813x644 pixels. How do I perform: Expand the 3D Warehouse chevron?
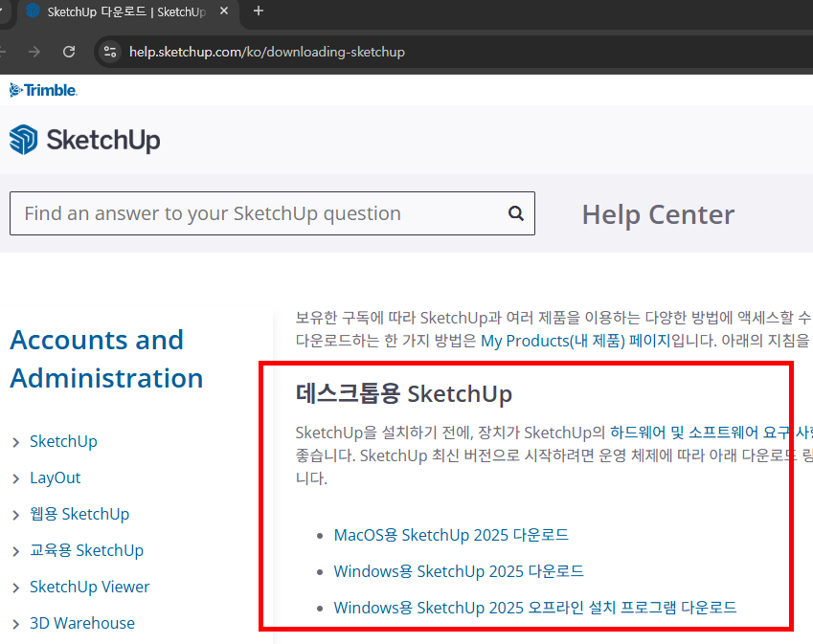click(x=16, y=624)
